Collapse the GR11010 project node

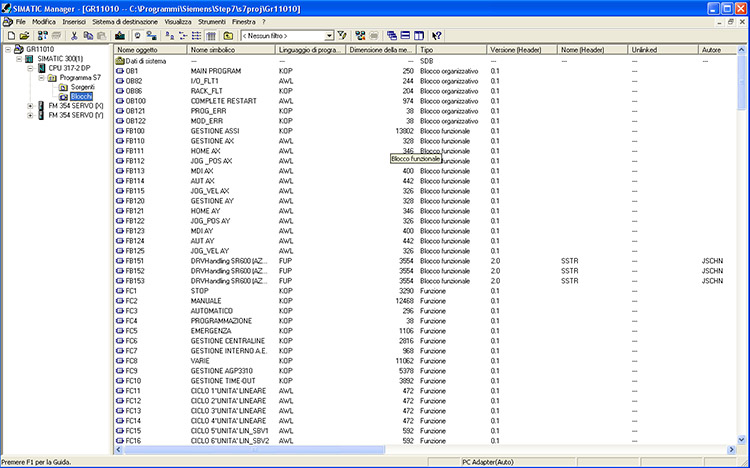8,49
